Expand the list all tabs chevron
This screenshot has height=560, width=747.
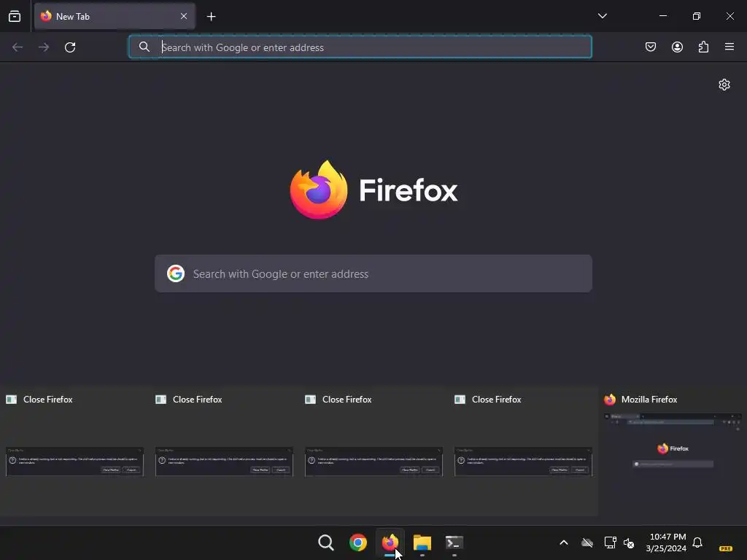pyautogui.click(x=602, y=16)
